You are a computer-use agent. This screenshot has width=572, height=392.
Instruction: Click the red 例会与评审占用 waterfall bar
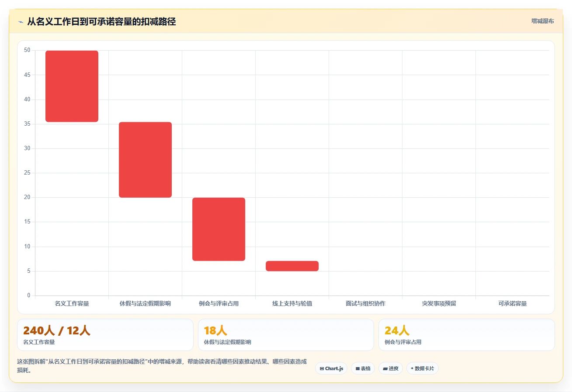219,229
